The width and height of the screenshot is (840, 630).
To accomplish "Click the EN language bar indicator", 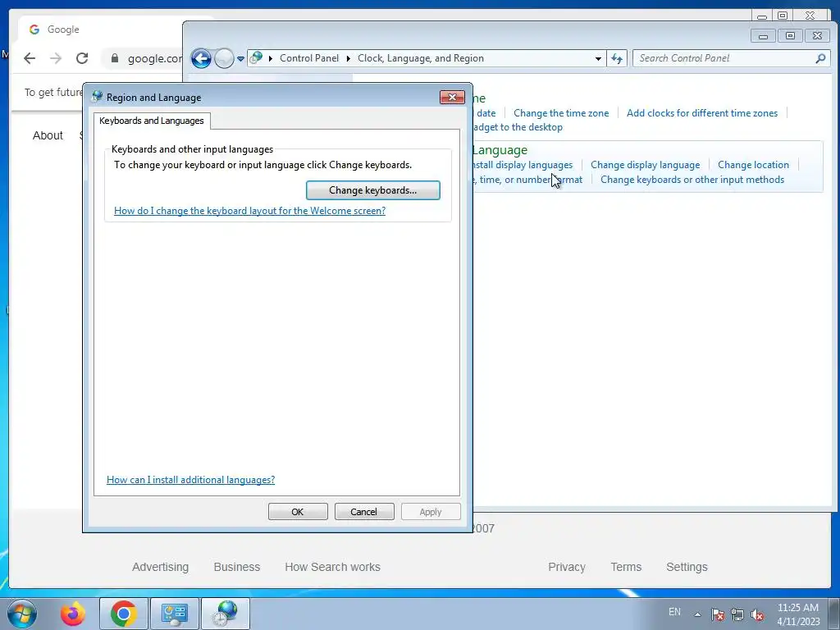I will (x=674, y=612).
